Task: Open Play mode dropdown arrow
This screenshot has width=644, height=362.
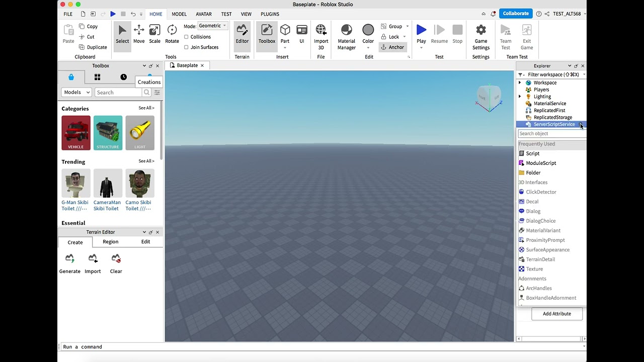Action: (421, 48)
